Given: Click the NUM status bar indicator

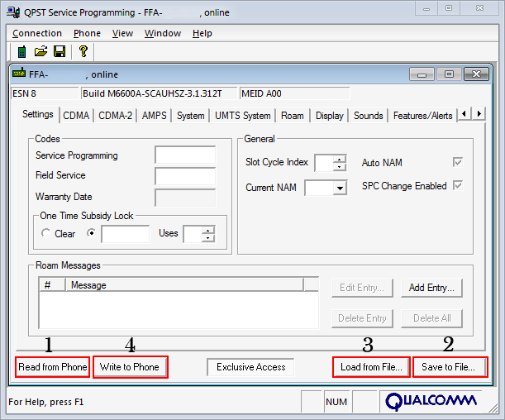Looking at the screenshot, I should tap(336, 402).
